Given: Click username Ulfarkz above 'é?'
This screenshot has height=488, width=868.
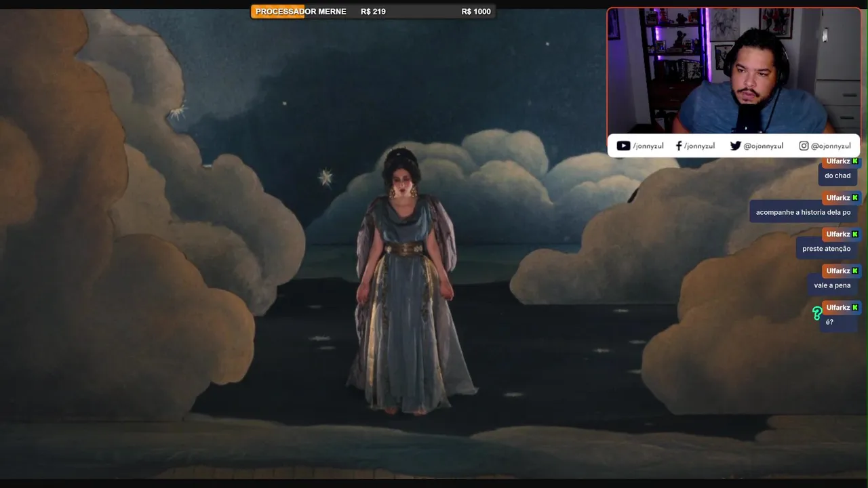Looking at the screenshot, I should tap(838, 308).
